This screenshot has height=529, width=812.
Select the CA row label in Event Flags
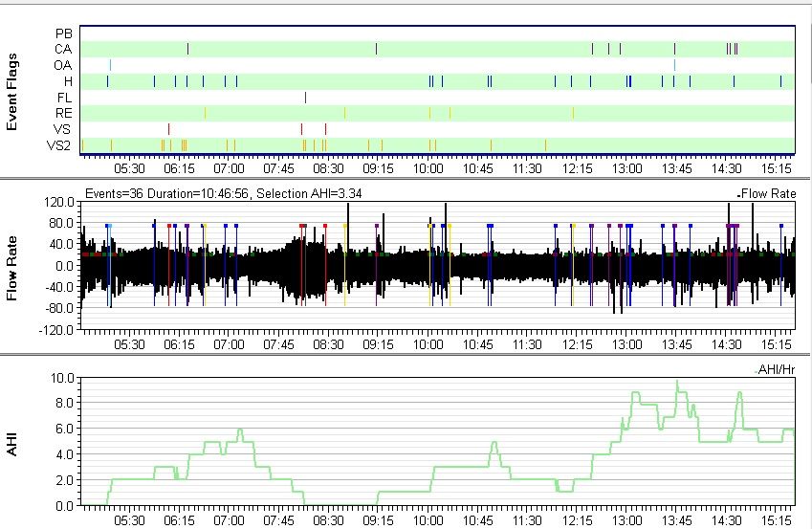(x=64, y=49)
